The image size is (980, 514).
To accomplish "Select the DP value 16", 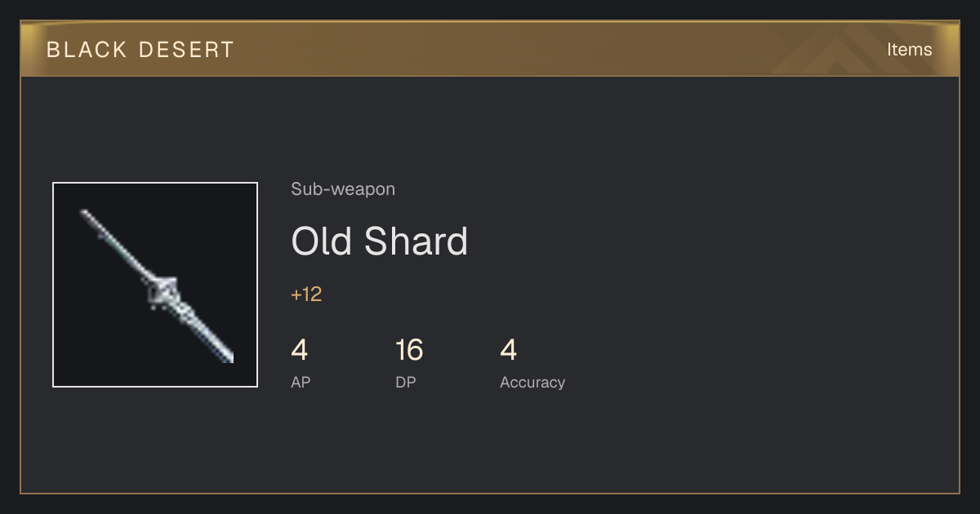I will click(x=409, y=350).
